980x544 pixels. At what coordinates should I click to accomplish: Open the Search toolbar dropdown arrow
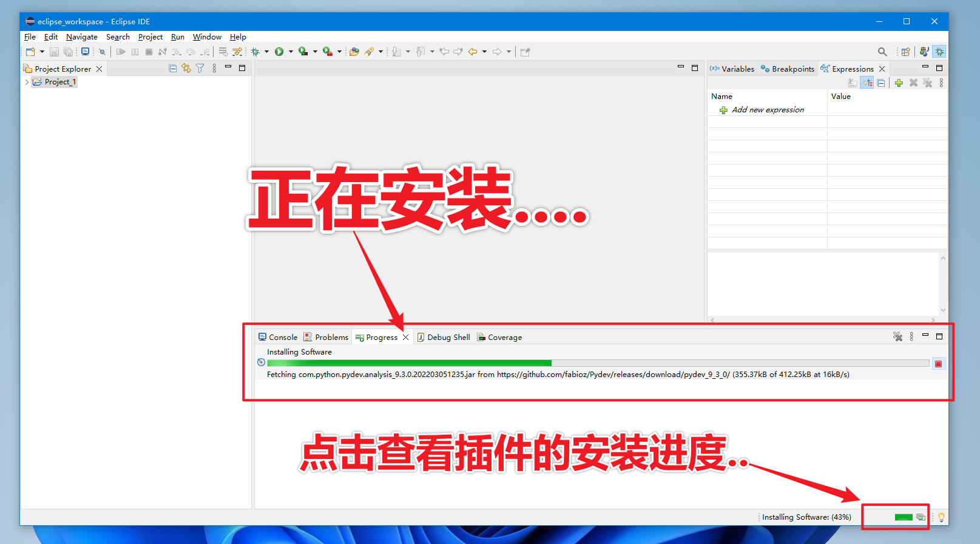pyautogui.click(x=380, y=52)
